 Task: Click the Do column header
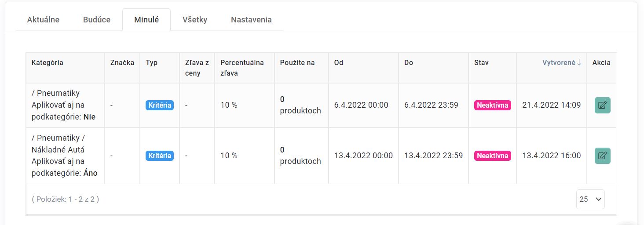[409, 62]
